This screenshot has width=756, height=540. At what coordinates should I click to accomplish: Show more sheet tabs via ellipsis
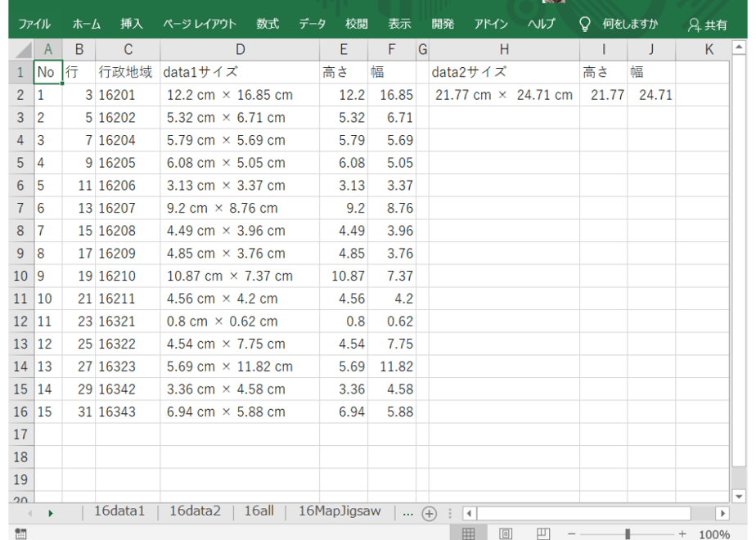click(x=408, y=514)
